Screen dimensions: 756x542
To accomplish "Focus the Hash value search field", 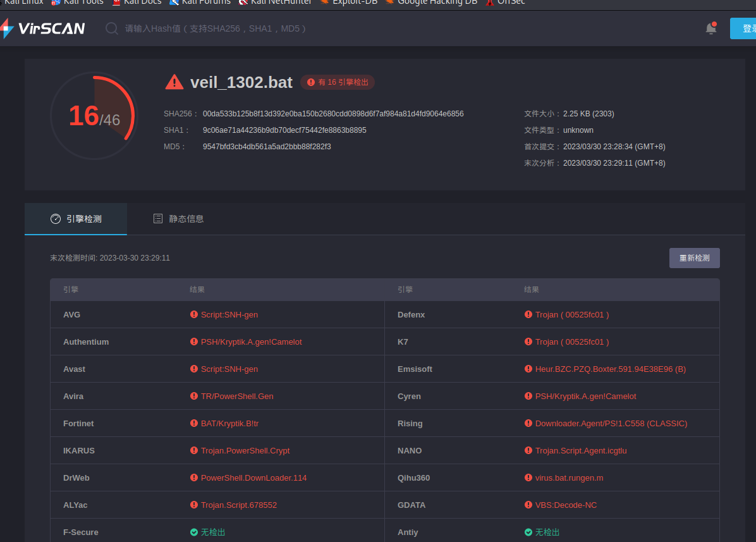I will (x=215, y=28).
